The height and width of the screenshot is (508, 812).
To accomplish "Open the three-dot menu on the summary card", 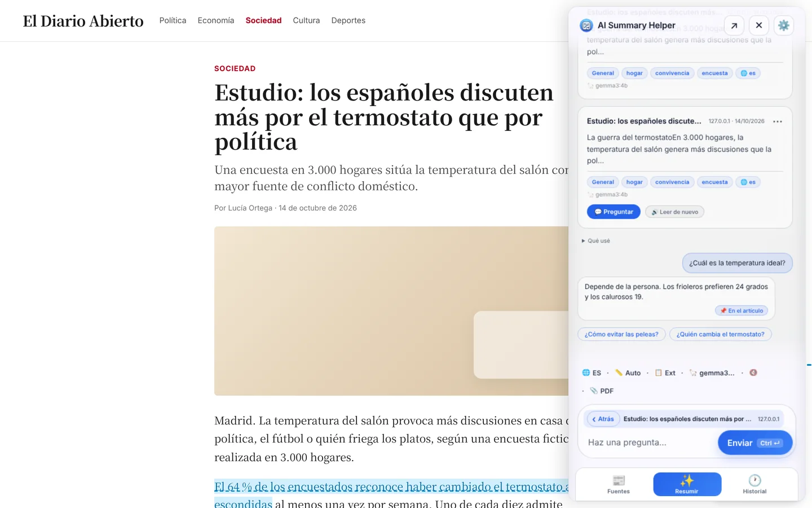I will [x=778, y=121].
